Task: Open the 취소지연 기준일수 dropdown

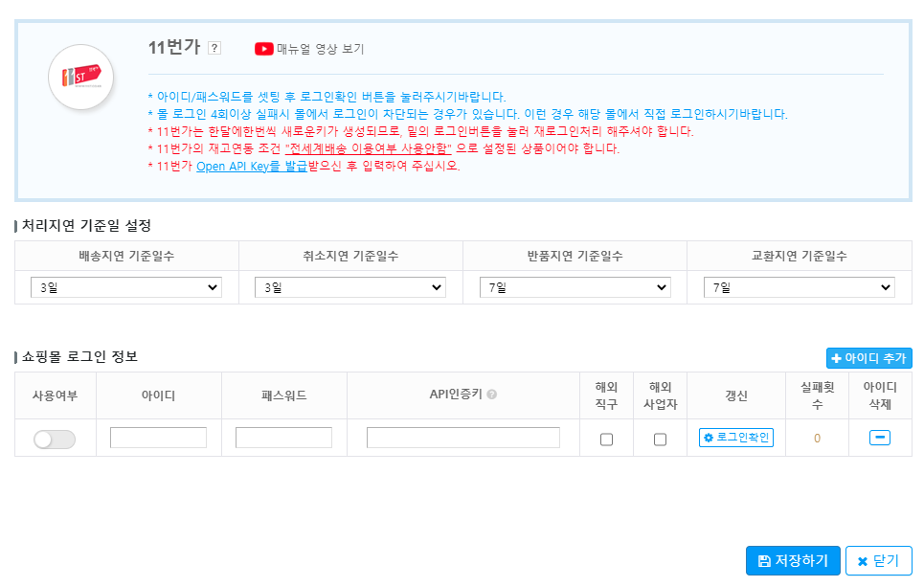Action: click(349, 286)
